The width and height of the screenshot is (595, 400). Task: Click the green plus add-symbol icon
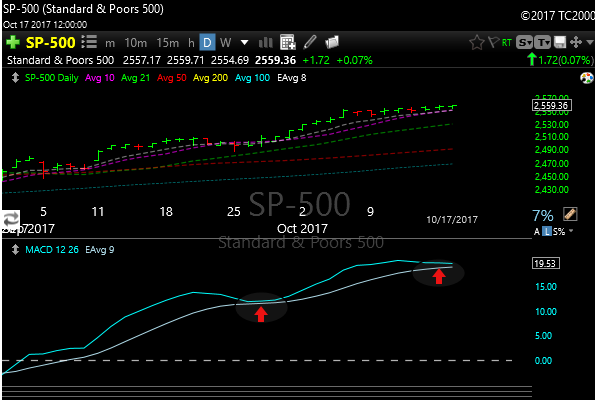(13, 42)
